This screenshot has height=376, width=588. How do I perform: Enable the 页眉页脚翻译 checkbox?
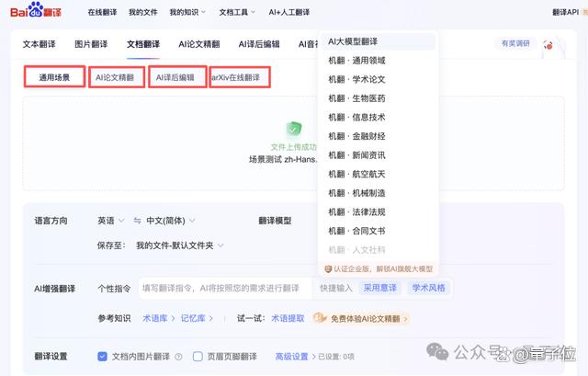coord(198,356)
